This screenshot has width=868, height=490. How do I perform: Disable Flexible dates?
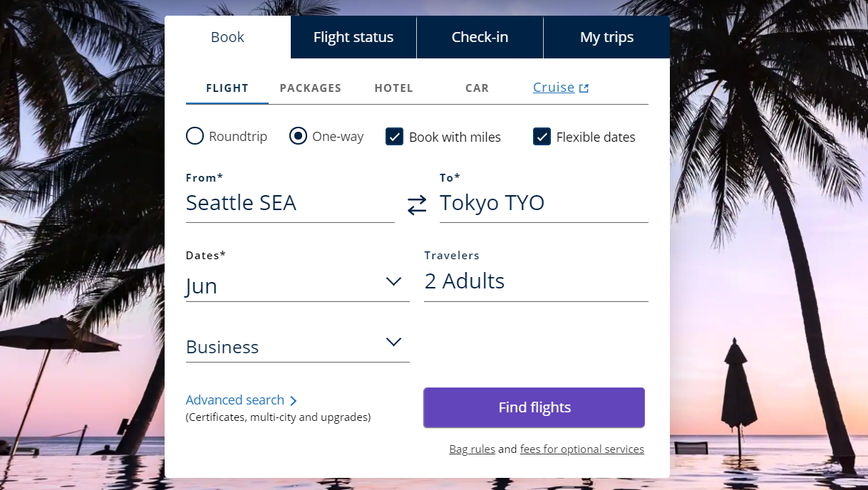[542, 136]
